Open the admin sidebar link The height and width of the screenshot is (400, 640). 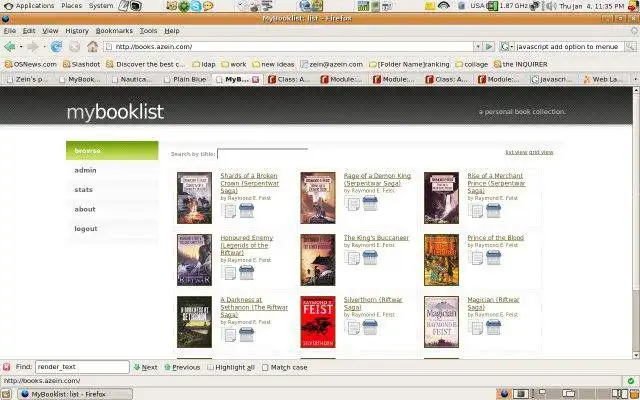85,170
